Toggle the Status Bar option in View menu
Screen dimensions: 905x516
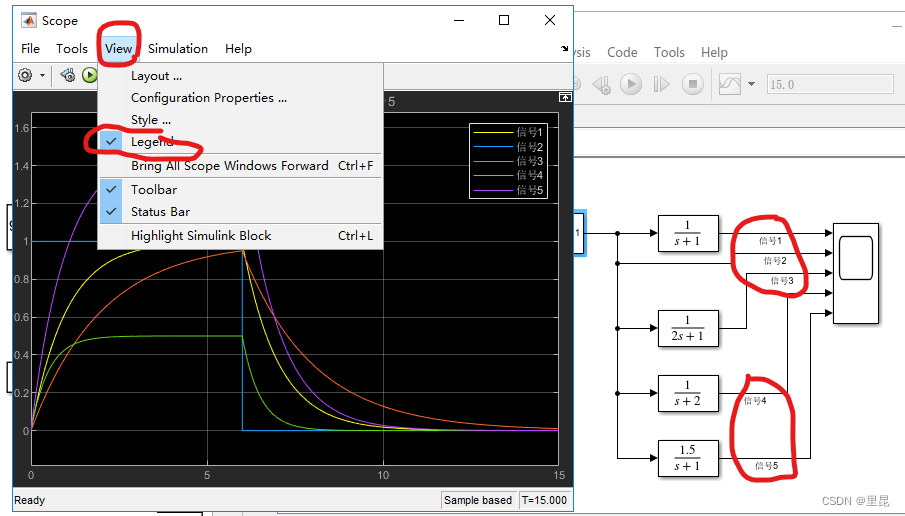click(x=240, y=212)
